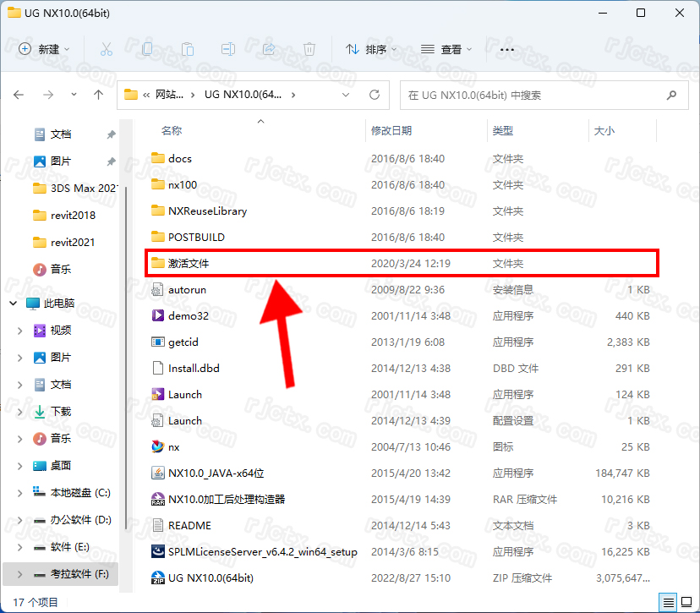
Task: Sort by the 修改日期 column header
Action: pos(391,131)
